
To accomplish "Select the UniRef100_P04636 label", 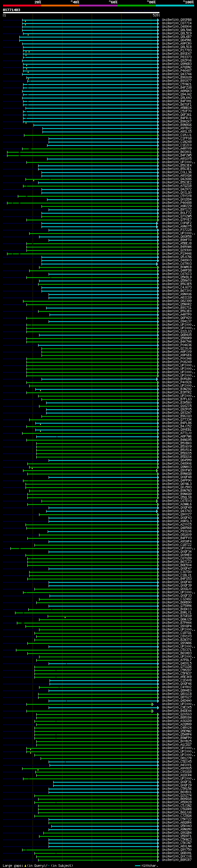I will (x=177, y=345).
